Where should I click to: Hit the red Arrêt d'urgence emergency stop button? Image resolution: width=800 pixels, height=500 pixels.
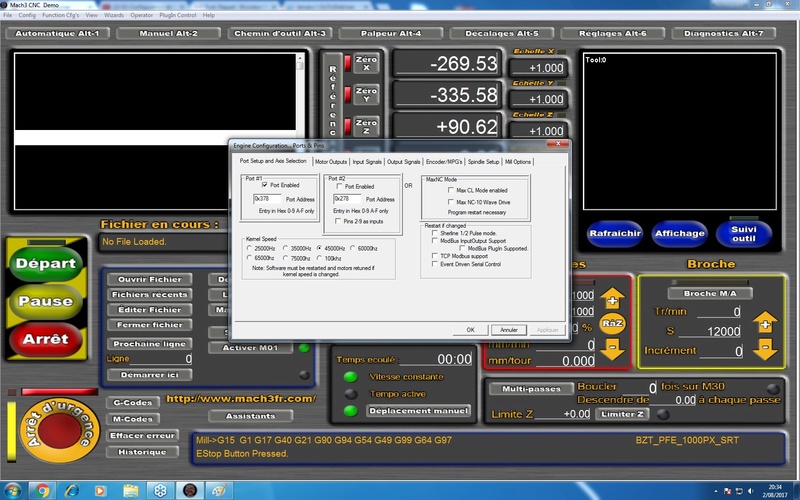point(61,430)
